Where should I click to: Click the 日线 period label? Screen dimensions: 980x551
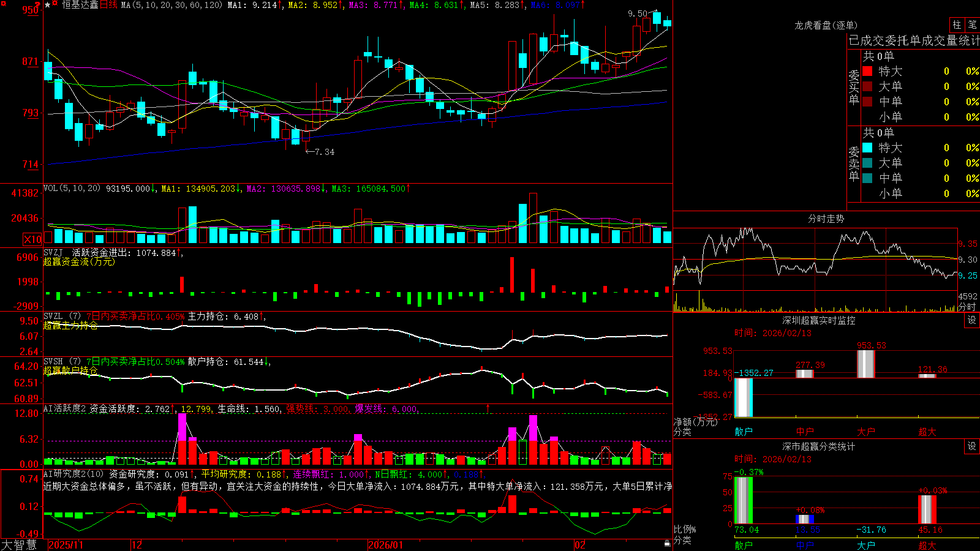pyautogui.click(x=108, y=5)
